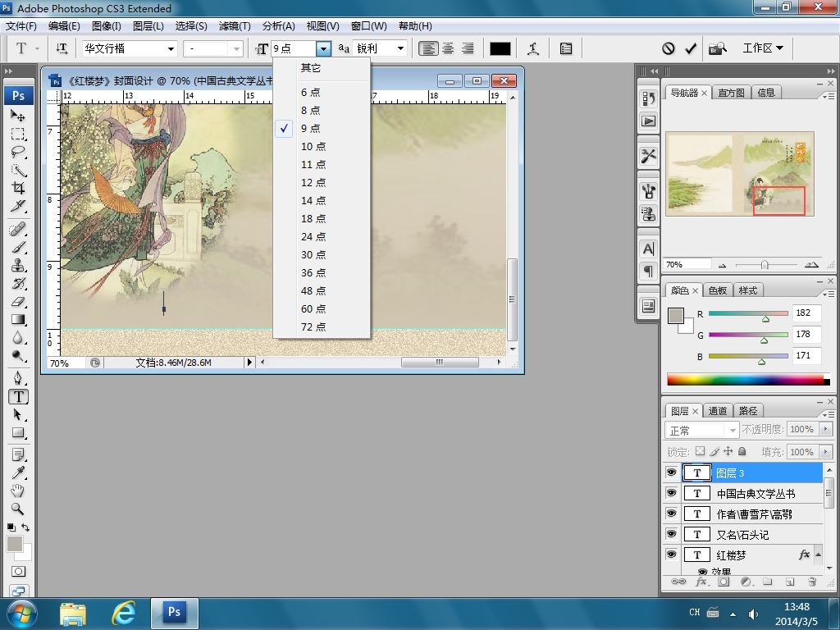Hide the 又名\石头记 layer
The width and height of the screenshot is (840, 630).
(x=671, y=534)
